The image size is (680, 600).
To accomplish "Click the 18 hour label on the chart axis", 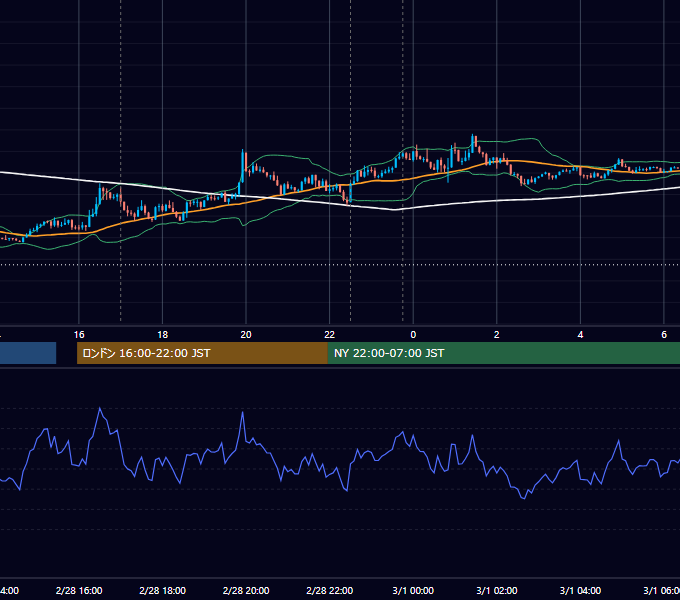I will (163, 335).
